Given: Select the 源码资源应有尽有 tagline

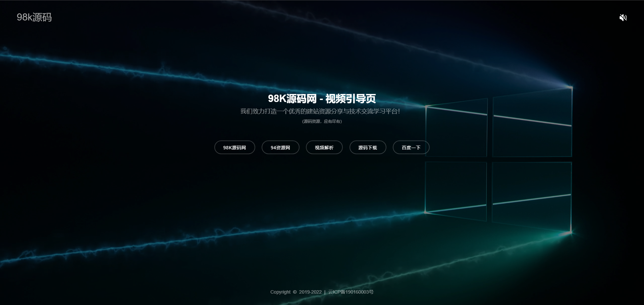Looking at the screenshot, I should click(322, 121).
